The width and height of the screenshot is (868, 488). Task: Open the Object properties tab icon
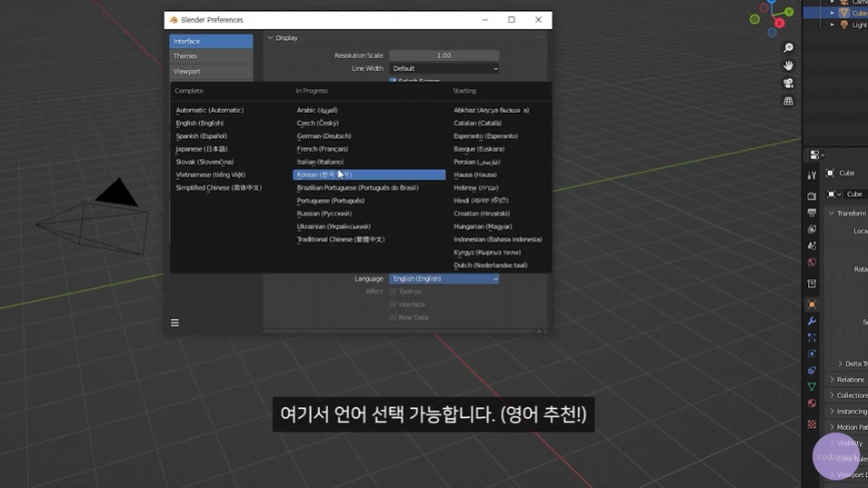click(812, 304)
